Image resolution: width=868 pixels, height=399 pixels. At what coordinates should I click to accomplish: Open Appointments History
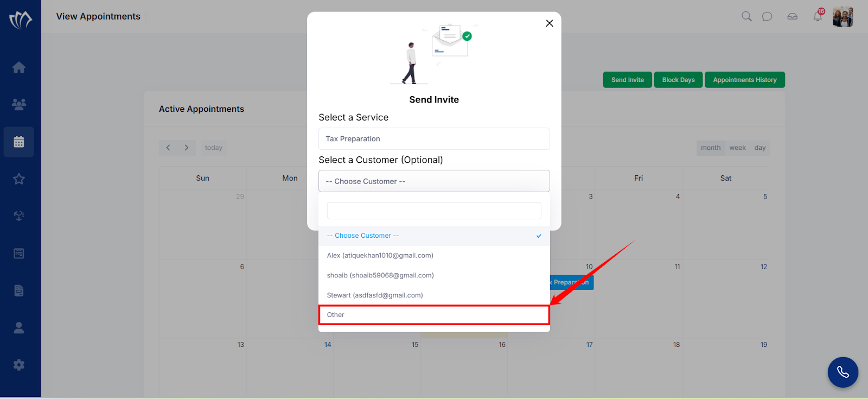point(745,80)
